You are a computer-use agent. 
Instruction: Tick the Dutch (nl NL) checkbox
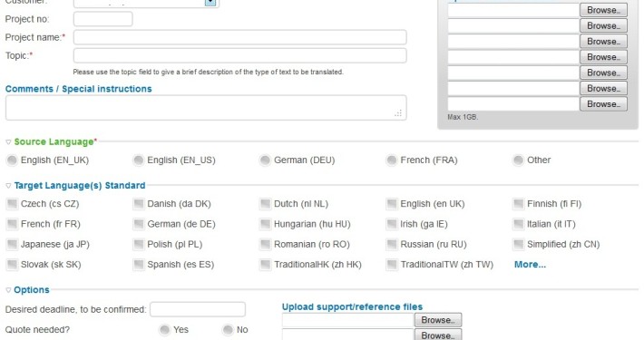click(x=266, y=204)
